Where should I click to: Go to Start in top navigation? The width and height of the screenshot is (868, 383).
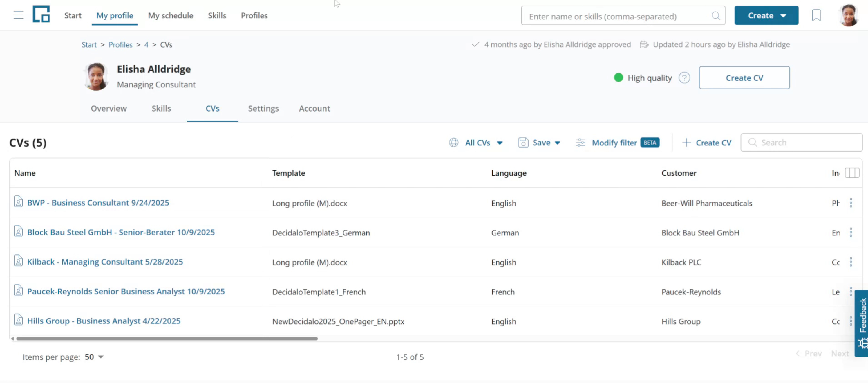coord(73,15)
